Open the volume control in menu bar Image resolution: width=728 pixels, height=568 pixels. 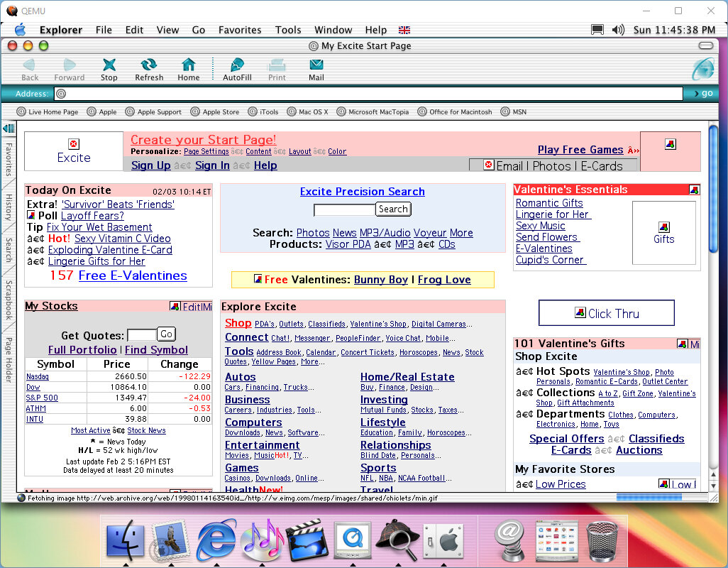tap(618, 30)
